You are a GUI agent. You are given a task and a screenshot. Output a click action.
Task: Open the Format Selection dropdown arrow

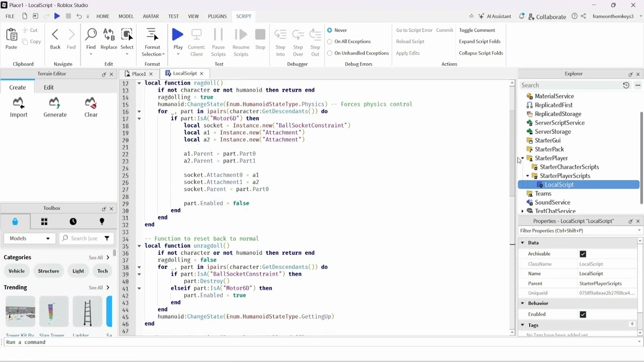(163, 54)
